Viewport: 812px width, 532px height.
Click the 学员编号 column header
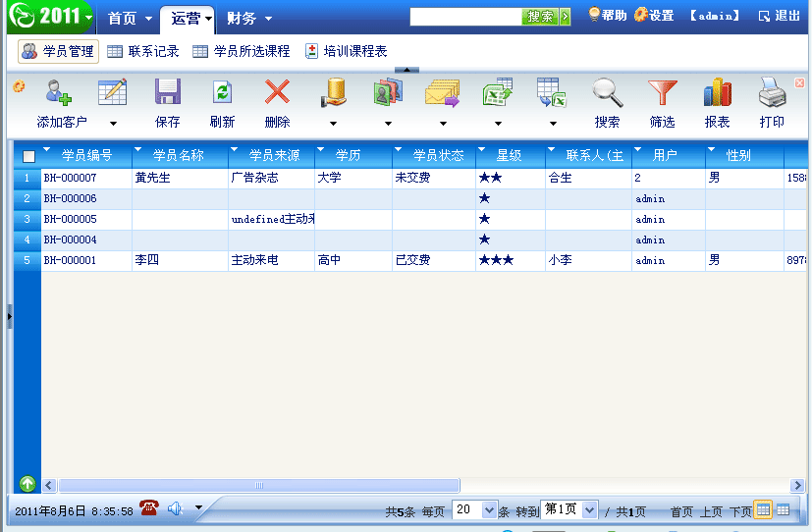[86, 155]
